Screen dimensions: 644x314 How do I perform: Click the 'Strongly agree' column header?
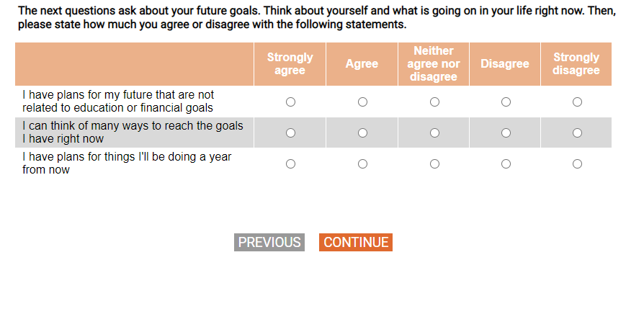[x=290, y=64]
